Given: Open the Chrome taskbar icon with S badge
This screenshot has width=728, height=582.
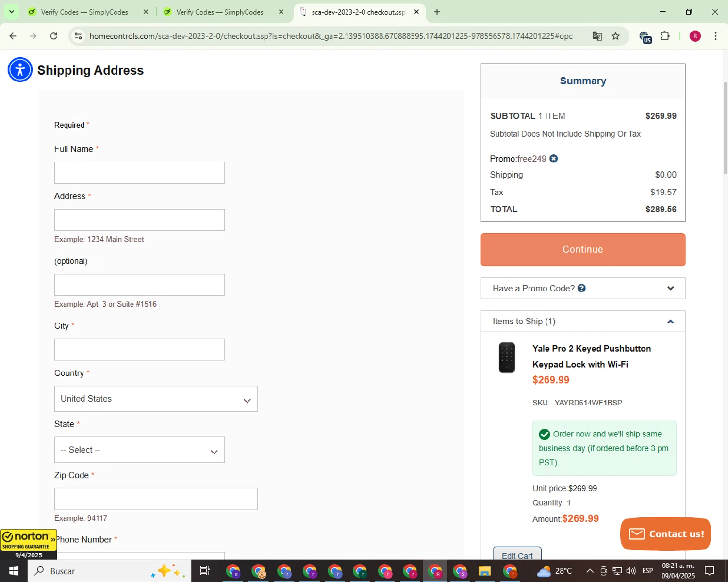Looking at the screenshot, I should point(460,571).
